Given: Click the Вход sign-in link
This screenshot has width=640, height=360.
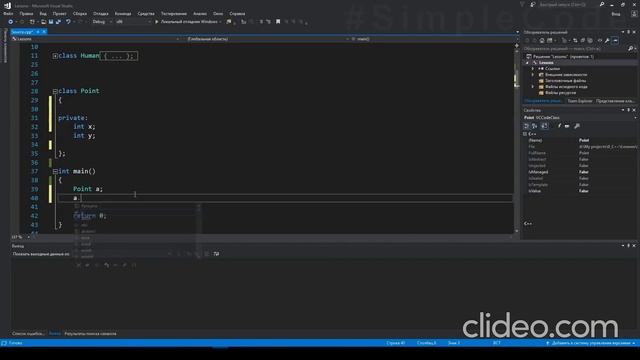Looking at the screenshot, I should [616, 14].
